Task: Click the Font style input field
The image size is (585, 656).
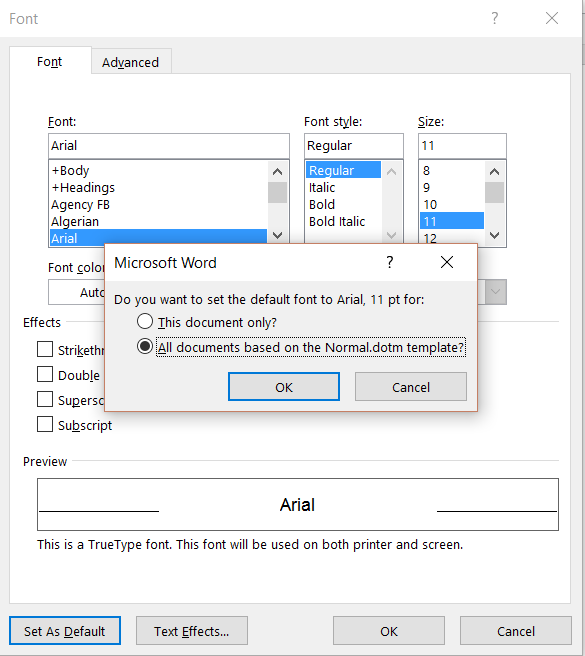Action: [354, 146]
